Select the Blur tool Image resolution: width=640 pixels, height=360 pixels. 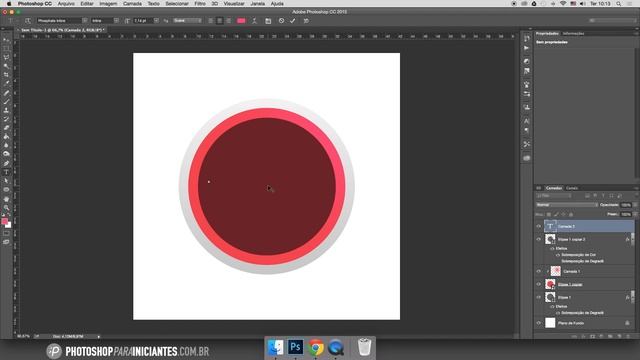coord(6,145)
